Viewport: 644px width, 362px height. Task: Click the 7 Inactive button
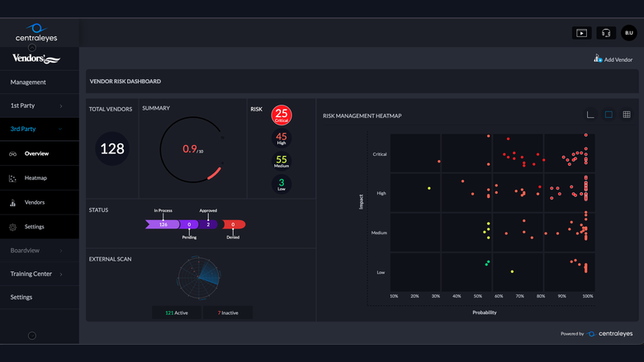coord(228,313)
